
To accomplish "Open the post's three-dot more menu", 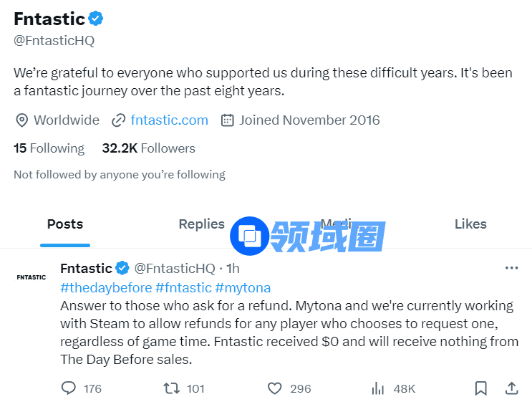I will coord(511,268).
